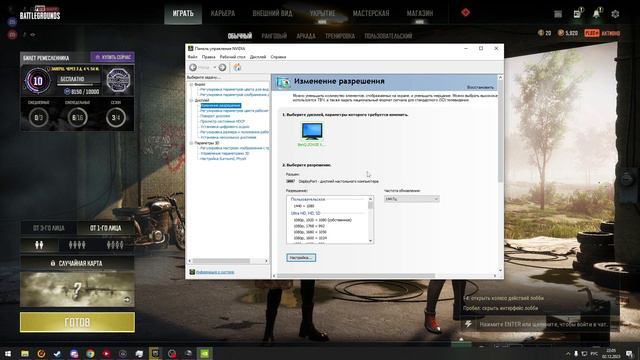Click the Восстановить link in header
The image size is (640, 360).
(x=480, y=87)
